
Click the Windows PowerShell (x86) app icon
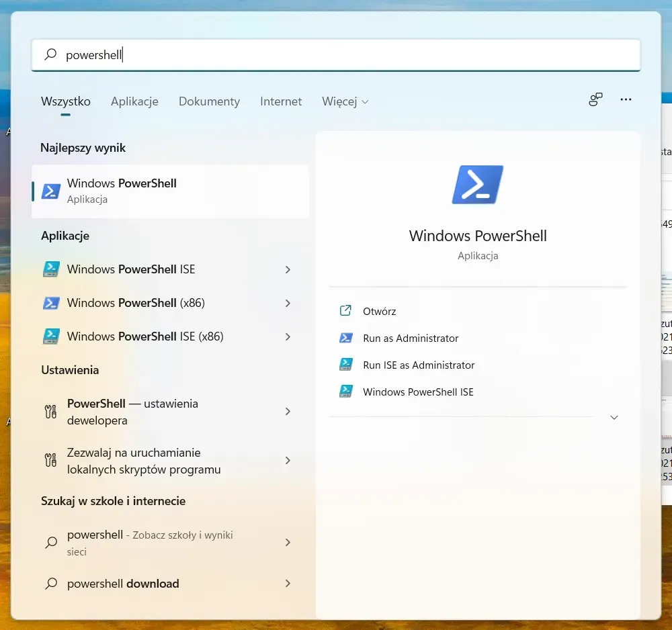click(51, 303)
